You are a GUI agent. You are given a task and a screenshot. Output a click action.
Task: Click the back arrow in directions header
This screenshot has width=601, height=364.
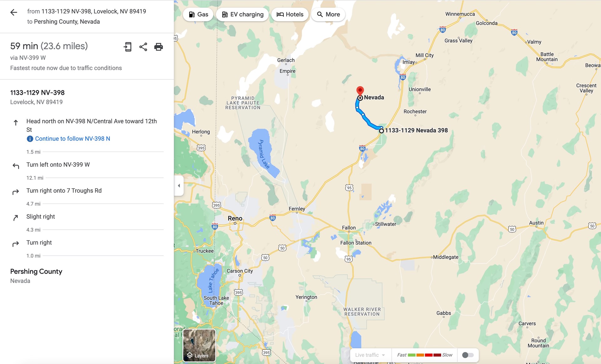[13, 13]
